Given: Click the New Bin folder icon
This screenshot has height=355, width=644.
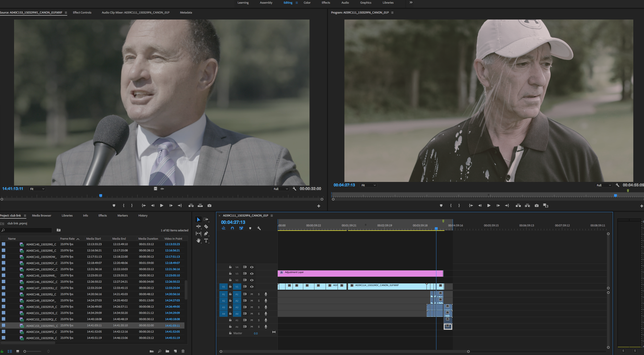Looking at the screenshot, I should pos(167,351).
